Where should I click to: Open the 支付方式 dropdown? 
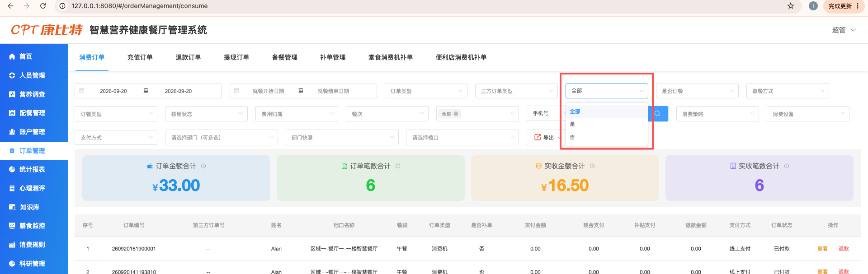[116, 137]
